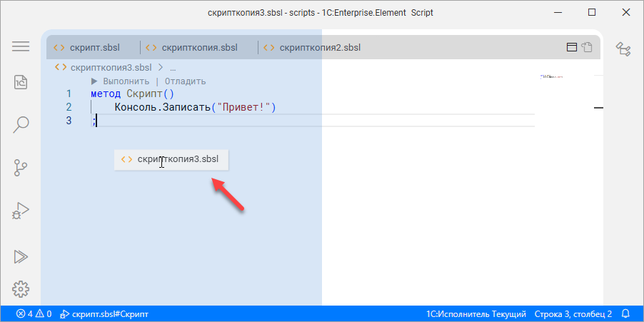Select the скрипткопия2.sbsl tab
The width and height of the screenshot is (644, 322).
point(320,48)
